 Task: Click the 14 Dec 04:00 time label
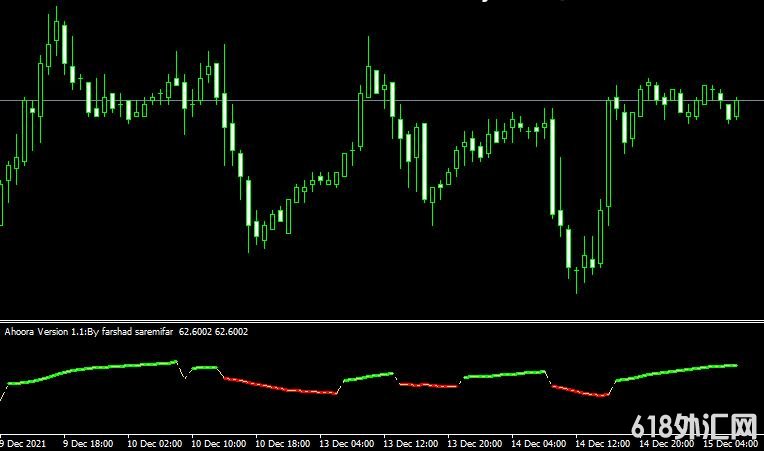point(540,442)
